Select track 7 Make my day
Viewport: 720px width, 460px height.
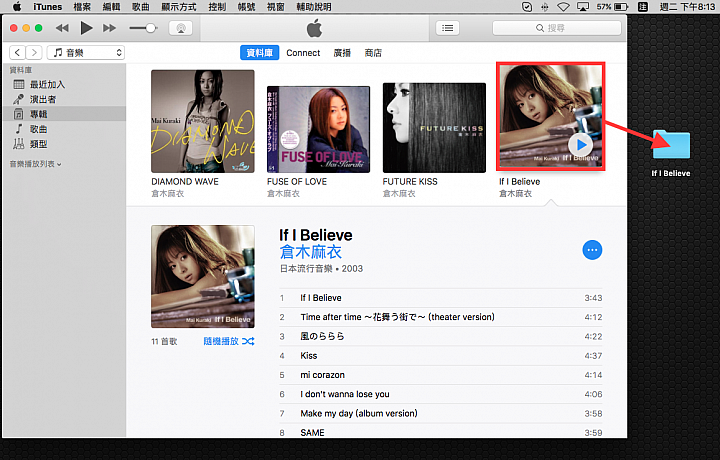[441, 414]
